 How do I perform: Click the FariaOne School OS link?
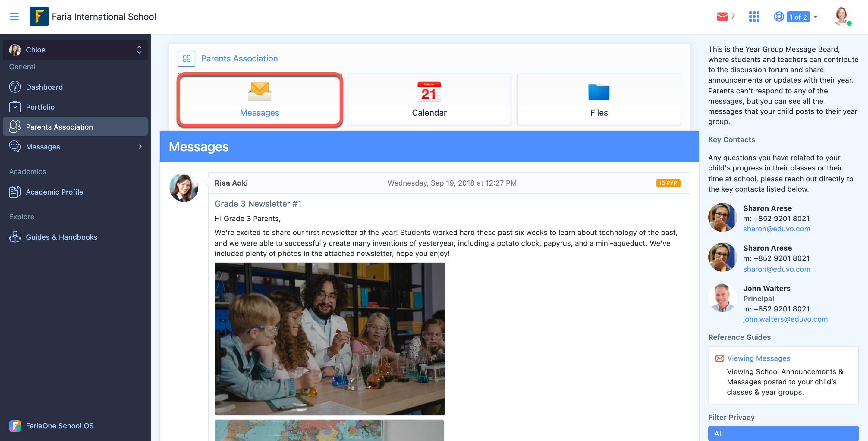click(x=60, y=426)
